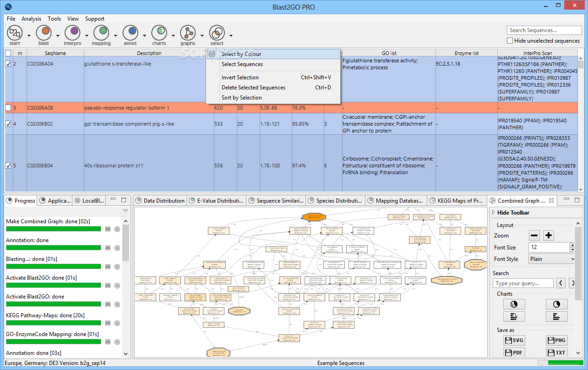Screen dimensions: 588x370
Task: Open the Tools menu
Action: 54,19
